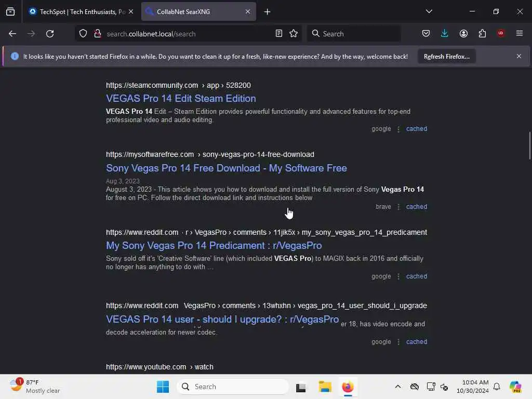
Task: Open cached link for Predicament result
Action: pos(417,276)
